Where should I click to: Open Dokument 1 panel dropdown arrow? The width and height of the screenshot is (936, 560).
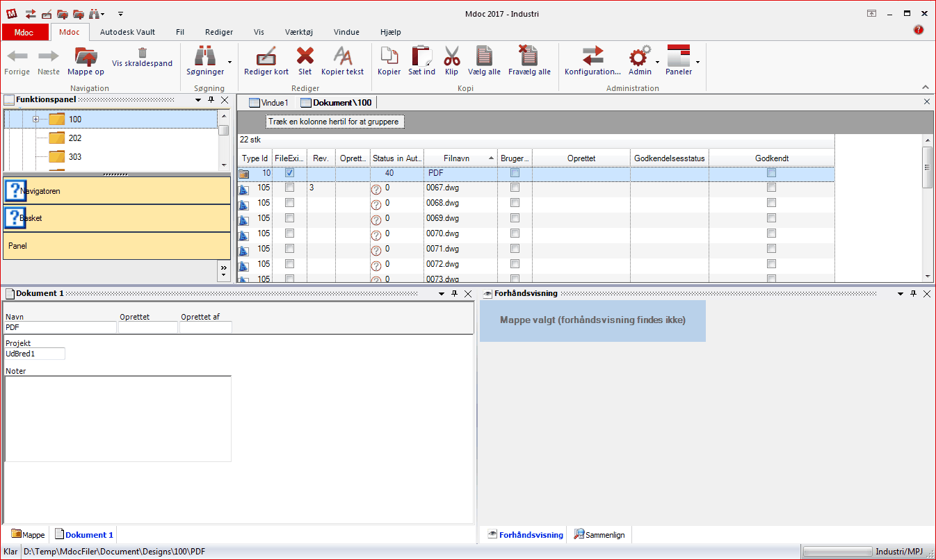tap(441, 294)
